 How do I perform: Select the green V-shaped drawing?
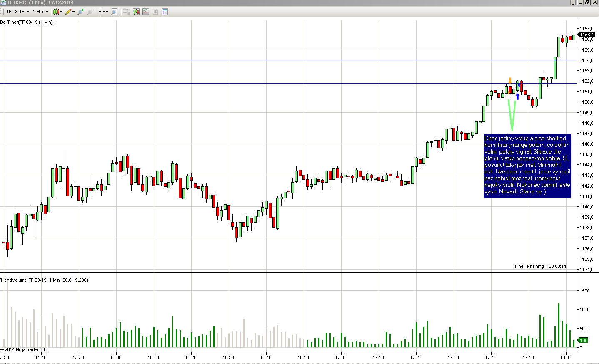512,115
